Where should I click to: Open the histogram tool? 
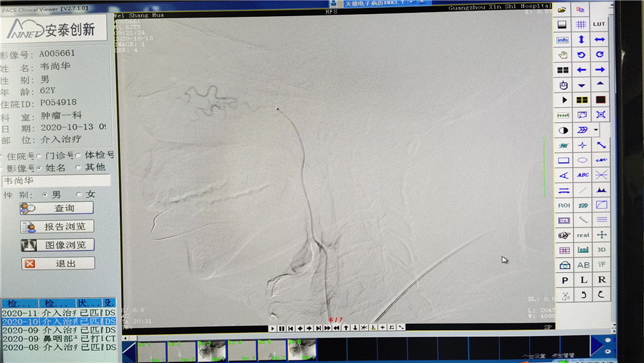[x=601, y=190]
